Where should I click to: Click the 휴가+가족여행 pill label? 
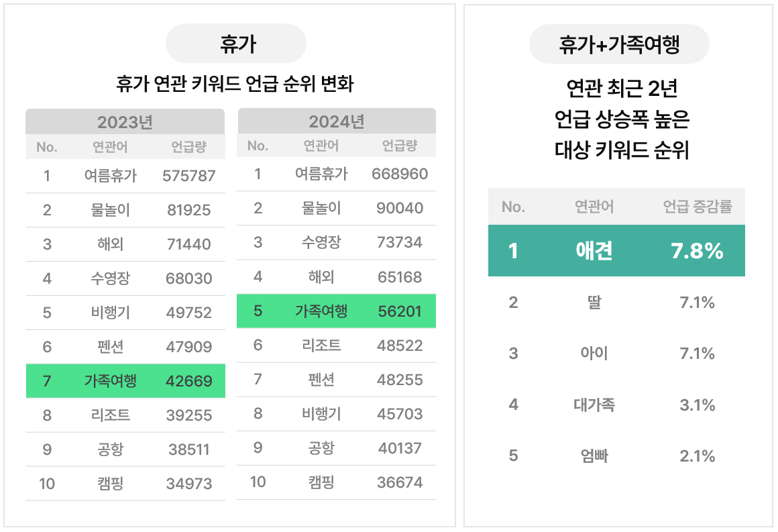click(619, 44)
